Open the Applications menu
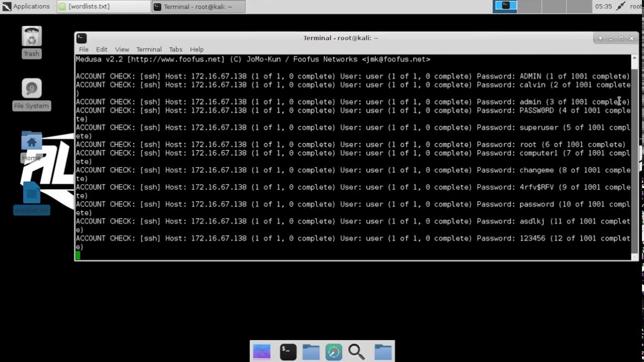This screenshot has height=362, width=644. [x=26, y=7]
